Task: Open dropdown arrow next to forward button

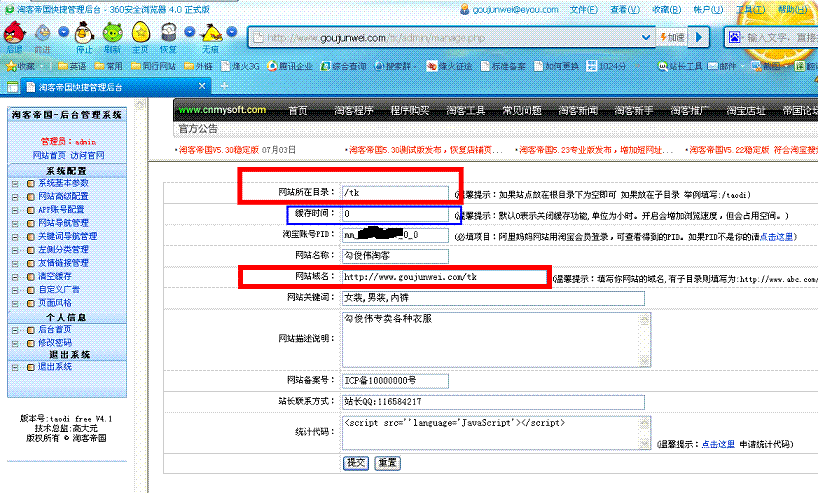Action: point(63,32)
